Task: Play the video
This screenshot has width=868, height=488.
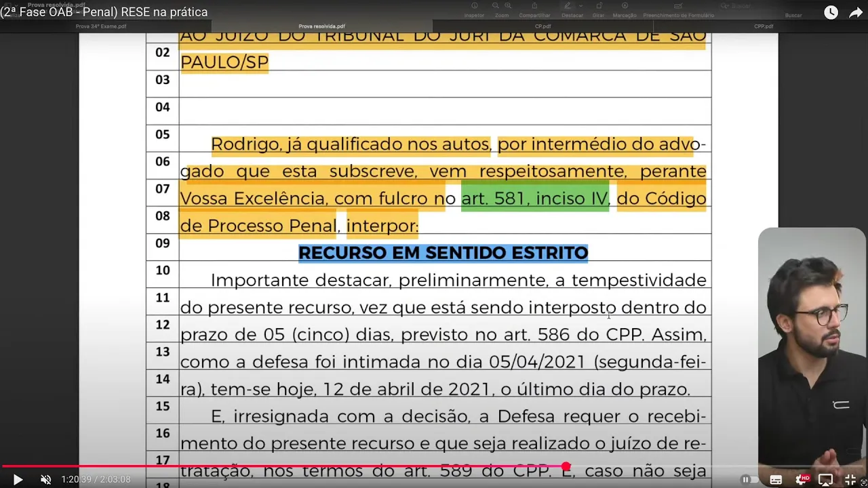Action: [18, 479]
